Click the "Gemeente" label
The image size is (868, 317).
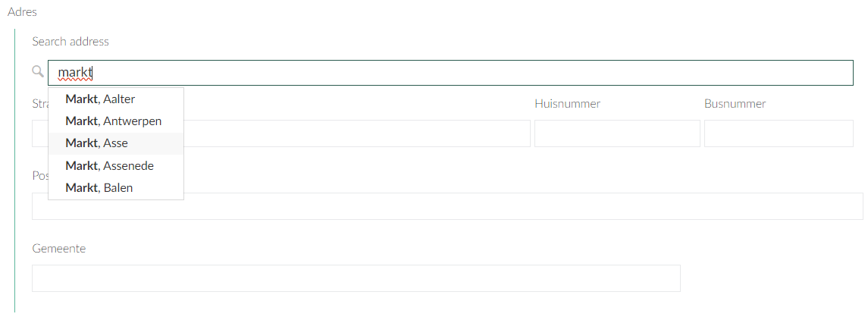(x=59, y=249)
